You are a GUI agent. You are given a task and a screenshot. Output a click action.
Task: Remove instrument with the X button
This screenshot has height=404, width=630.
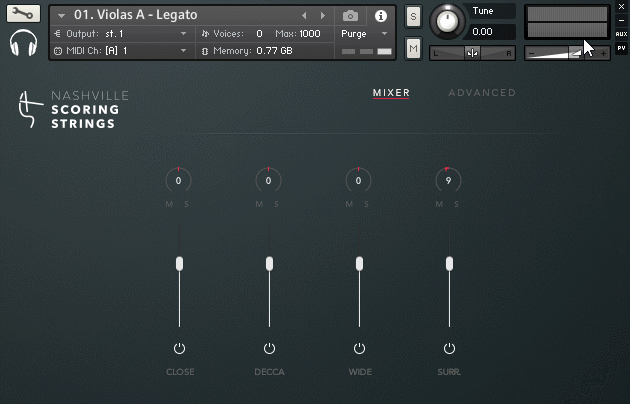tap(621, 7)
